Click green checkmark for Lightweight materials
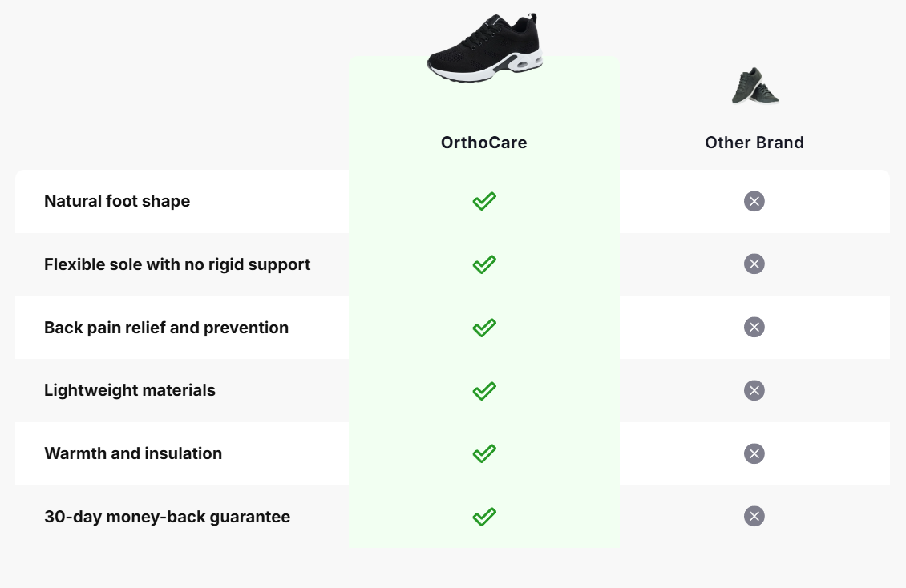Screen dimensions: 906x588 pos(484,391)
